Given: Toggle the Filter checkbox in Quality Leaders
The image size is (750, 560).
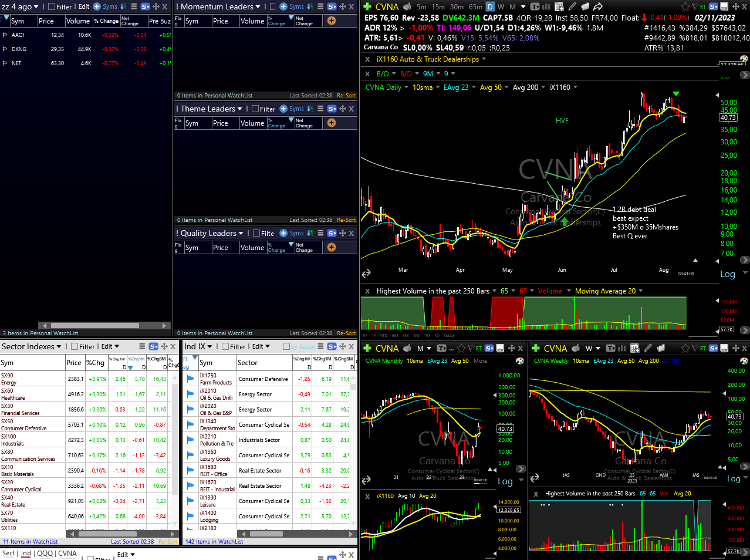Looking at the screenshot, I should pos(257,233).
